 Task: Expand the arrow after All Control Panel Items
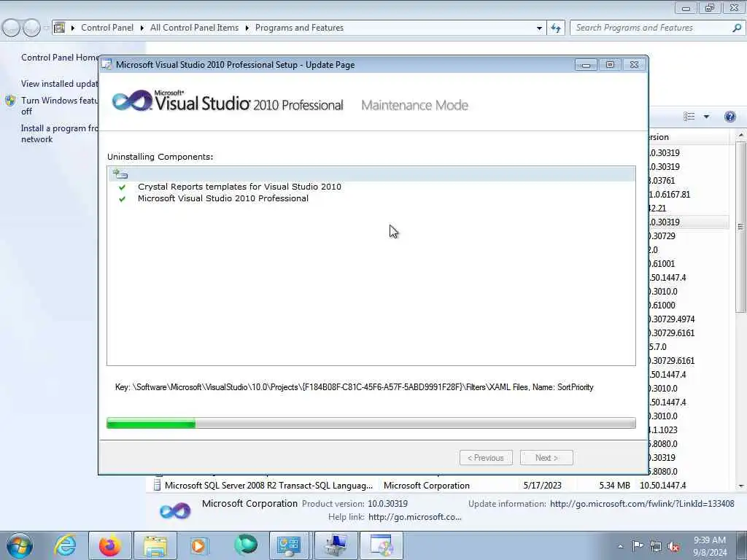(x=247, y=28)
